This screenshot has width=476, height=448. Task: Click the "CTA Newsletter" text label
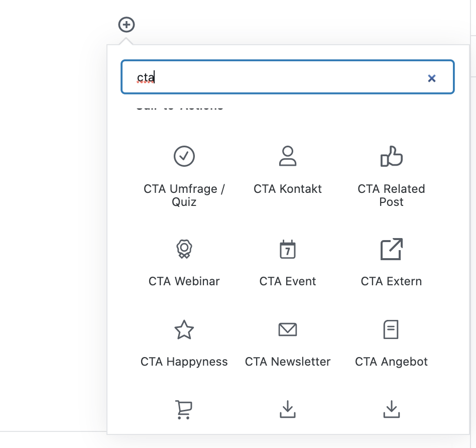[x=288, y=362]
